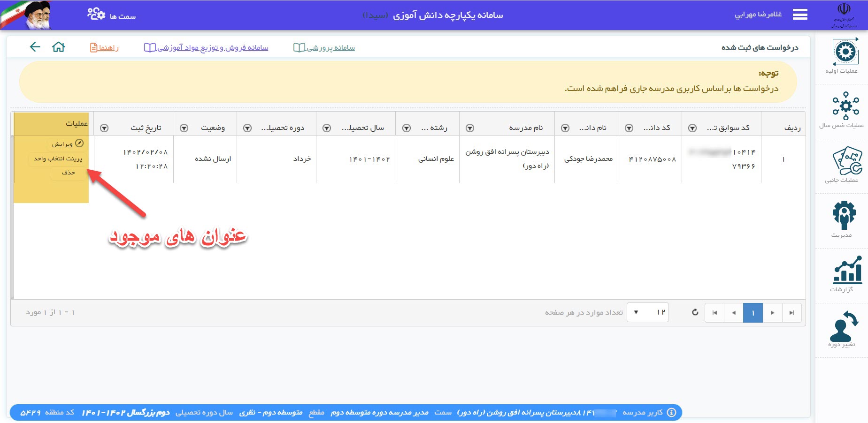Click the حذف delete button
This screenshot has height=423, width=868.
tap(68, 173)
